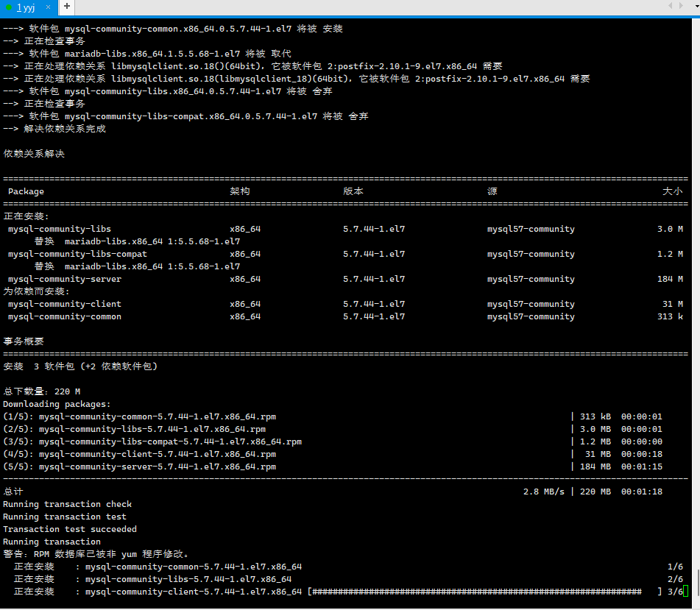Click the '总计' total label
Image resolution: width=700 pixels, height=610 pixels.
(x=13, y=492)
